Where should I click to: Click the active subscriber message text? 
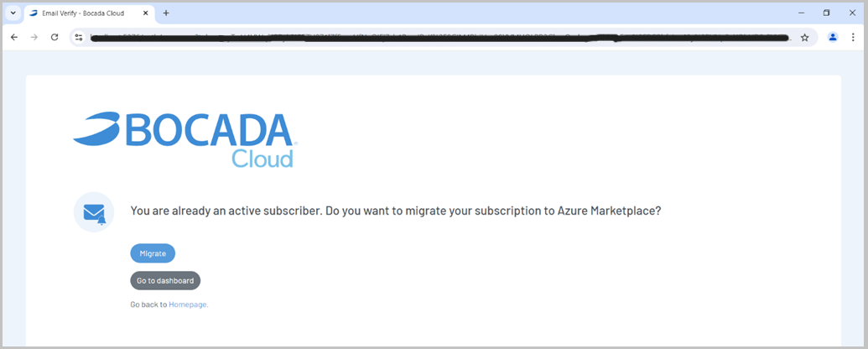(396, 211)
